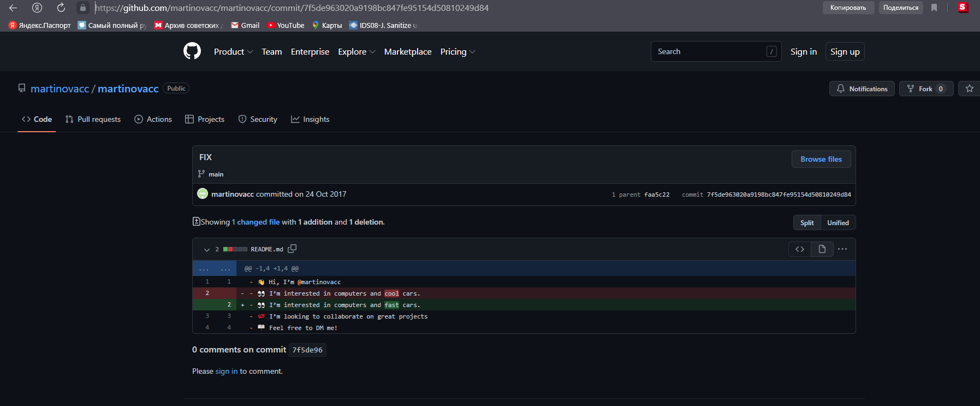This screenshot has width=980, height=406.
Task: Click the martinovacc commit author avatar
Action: coord(203,193)
